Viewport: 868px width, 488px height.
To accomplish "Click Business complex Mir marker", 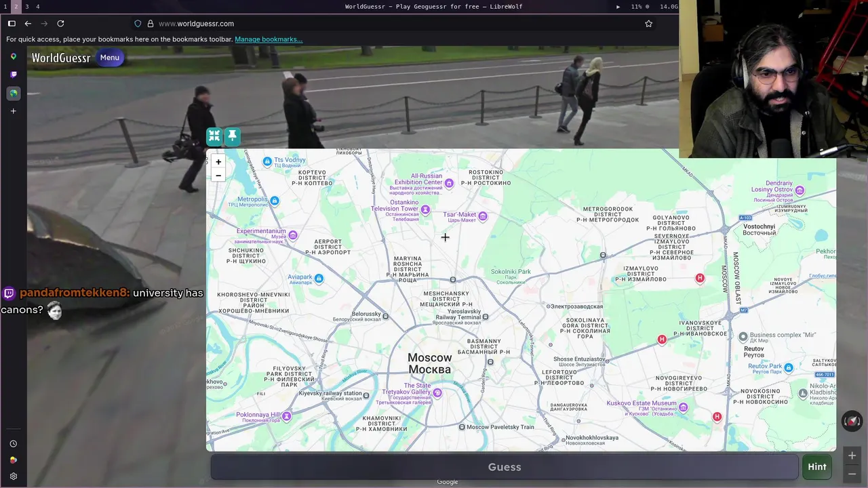I will pos(743,336).
